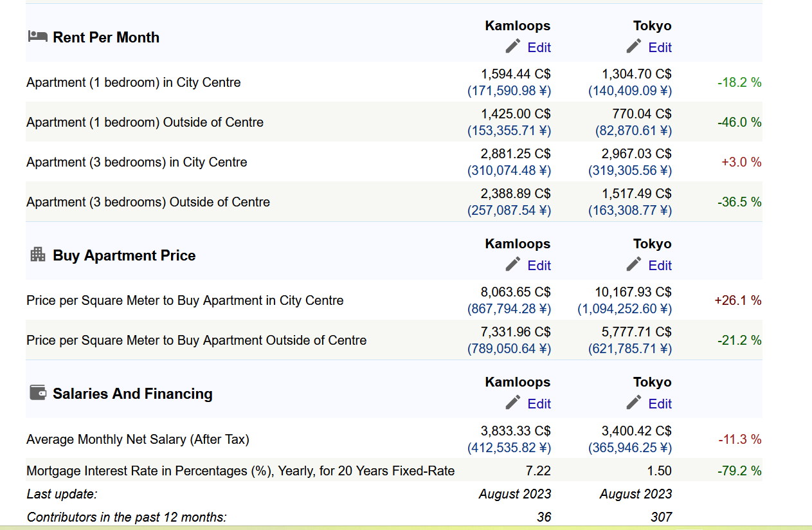Open Edit link for Kamloops apartment buy prices
This screenshot has height=530, width=812.
click(x=539, y=266)
